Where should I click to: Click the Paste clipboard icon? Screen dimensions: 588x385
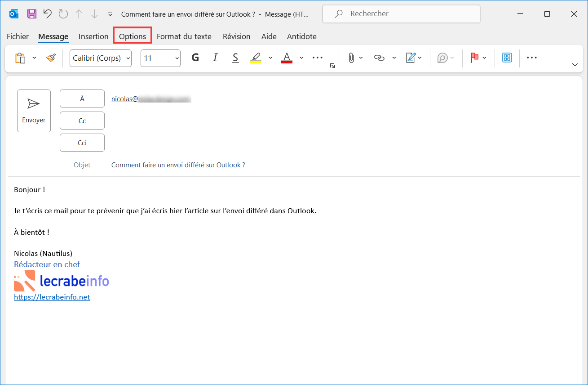coord(20,58)
